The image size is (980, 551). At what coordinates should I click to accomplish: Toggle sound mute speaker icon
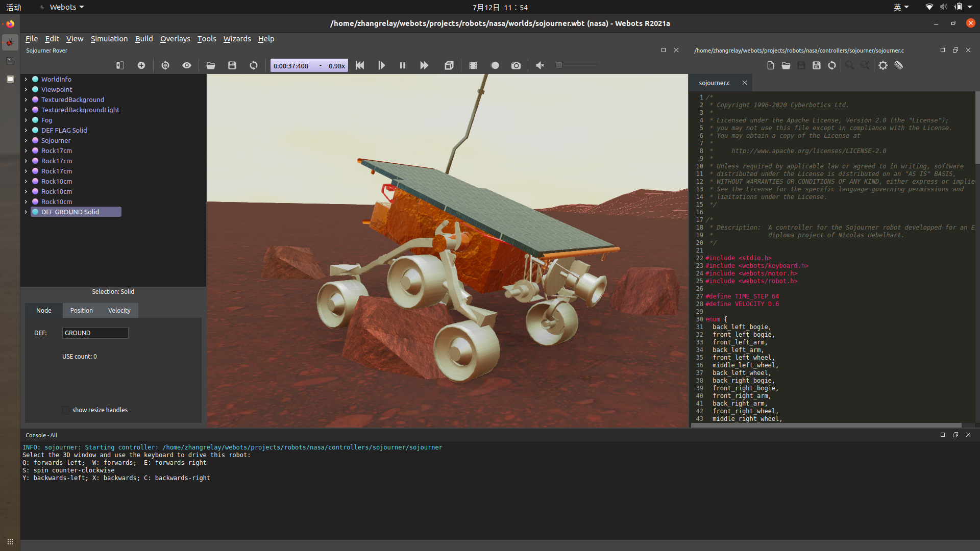click(540, 65)
